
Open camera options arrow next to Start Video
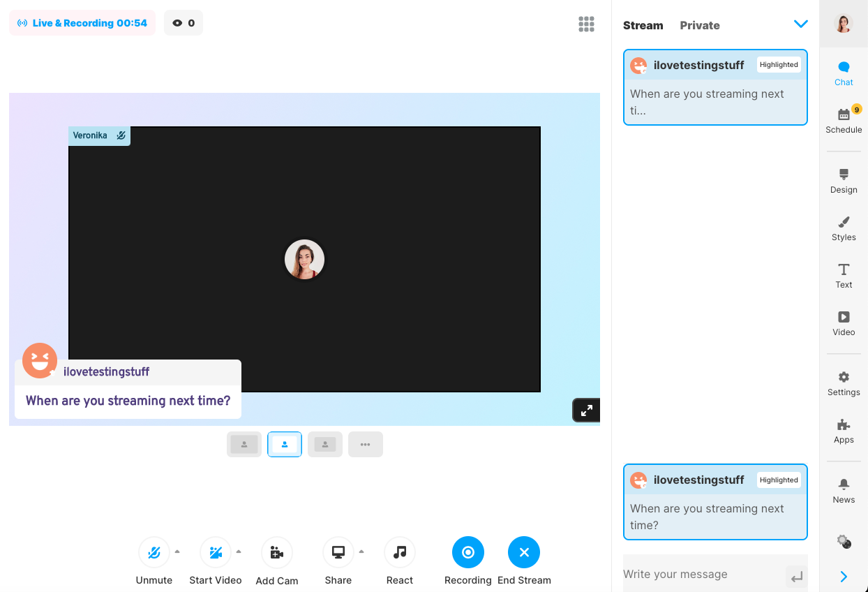click(239, 552)
